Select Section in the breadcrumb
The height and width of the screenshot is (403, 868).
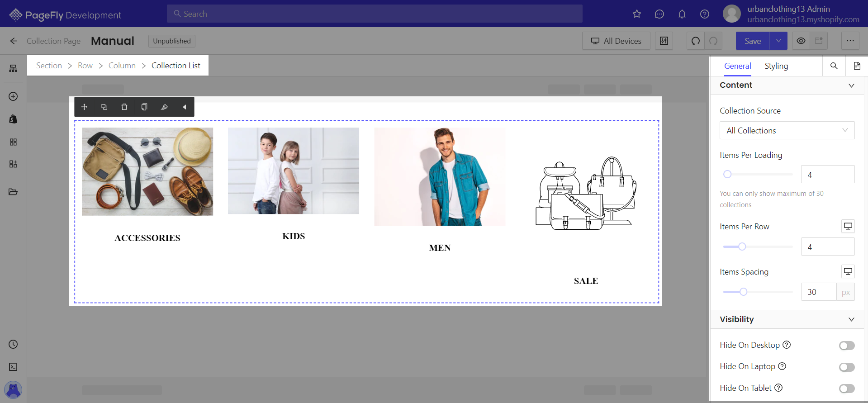[49, 66]
